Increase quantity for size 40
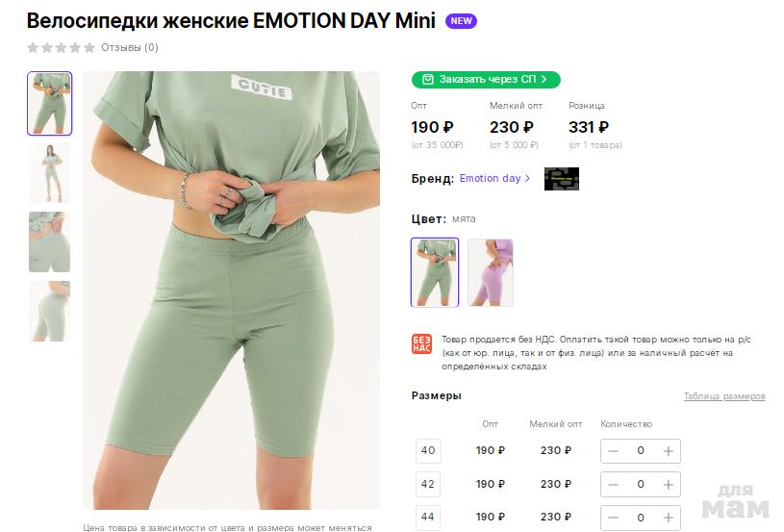 tap(669, 450)
